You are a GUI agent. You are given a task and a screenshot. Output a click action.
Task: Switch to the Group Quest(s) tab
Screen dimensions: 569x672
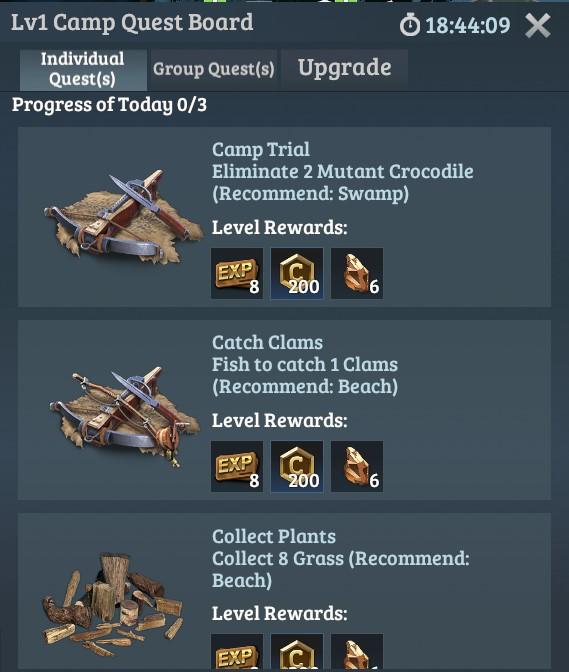click(214, 69)
